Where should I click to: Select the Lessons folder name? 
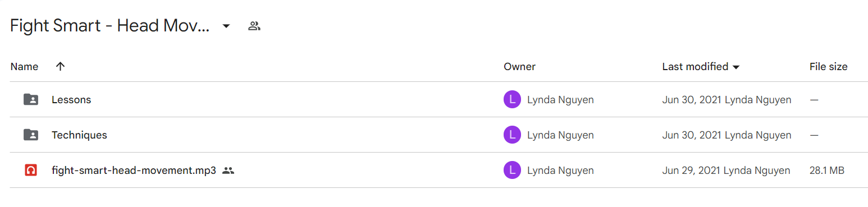pos(71,100)
